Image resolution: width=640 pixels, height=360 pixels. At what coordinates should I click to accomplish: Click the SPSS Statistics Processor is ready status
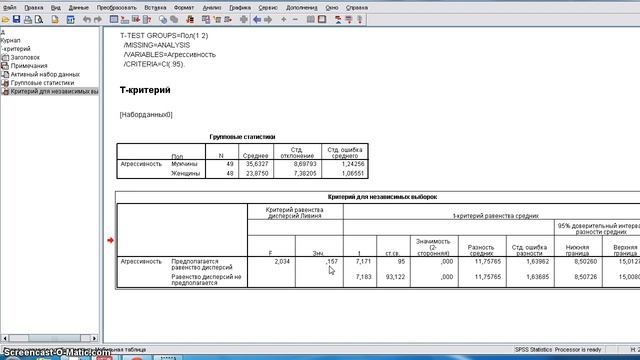[558, 349]
